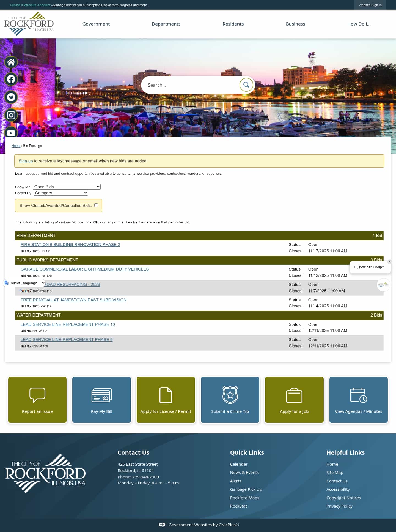This screenshot has width=396, height=532.
Task: Click the Report an Issue tile
Action: (37, 400)
